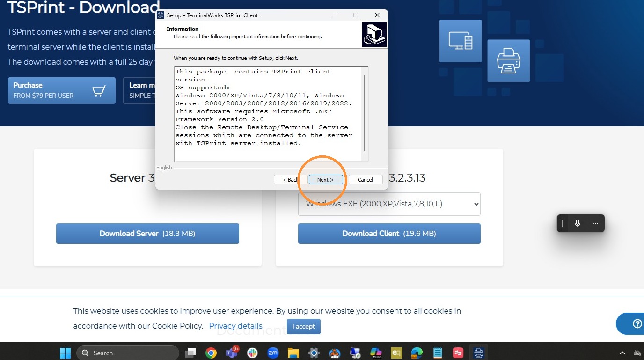Click the Setup window title bar printer icon

click(161, 15)
